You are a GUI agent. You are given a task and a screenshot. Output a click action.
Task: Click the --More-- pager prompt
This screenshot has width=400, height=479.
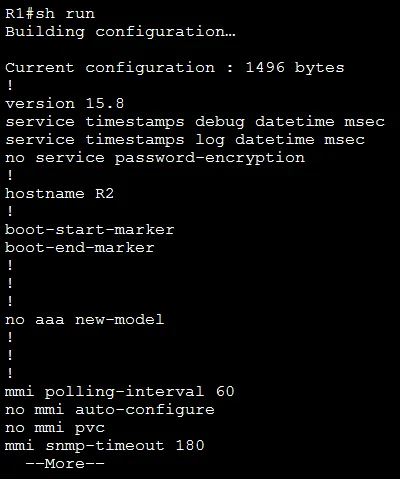click(x=65, y=464)
